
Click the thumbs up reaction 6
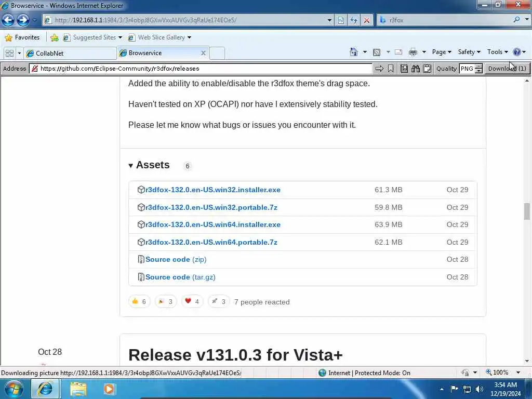tap(139, 302)
